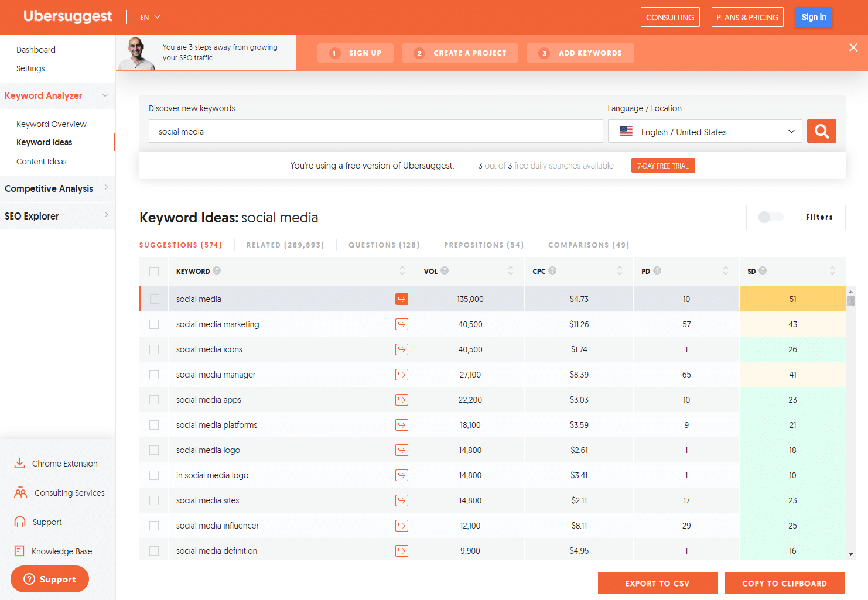Click the VOL column help icon

pyautogui.click(x=445, y=270)
